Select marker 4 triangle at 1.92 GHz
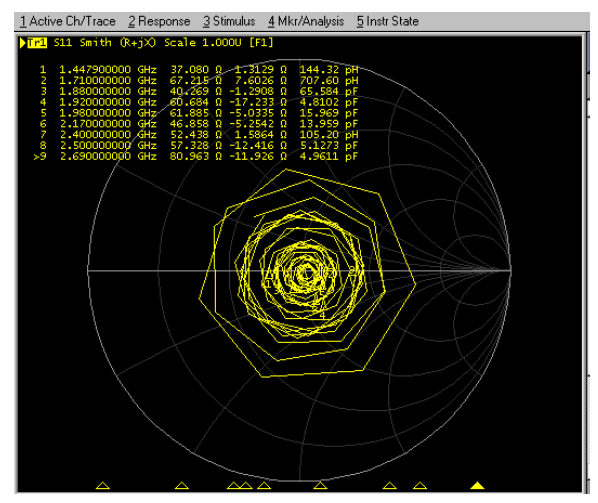This screenshot has height=503, width=598. (x=246, y=485)
